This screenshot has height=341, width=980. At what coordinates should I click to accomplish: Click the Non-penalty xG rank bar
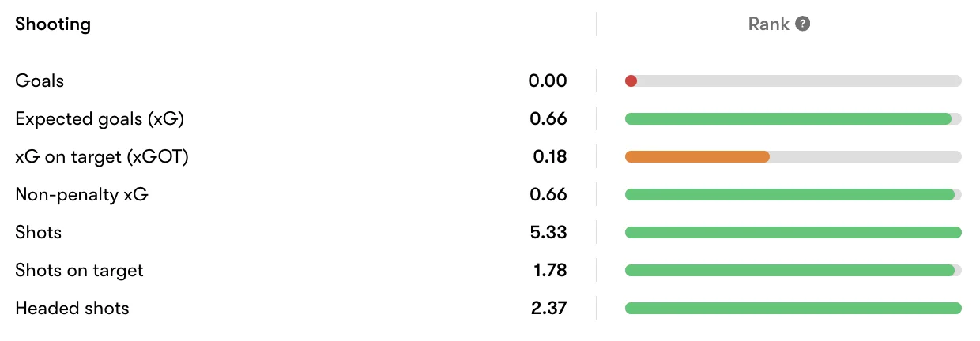790,194
